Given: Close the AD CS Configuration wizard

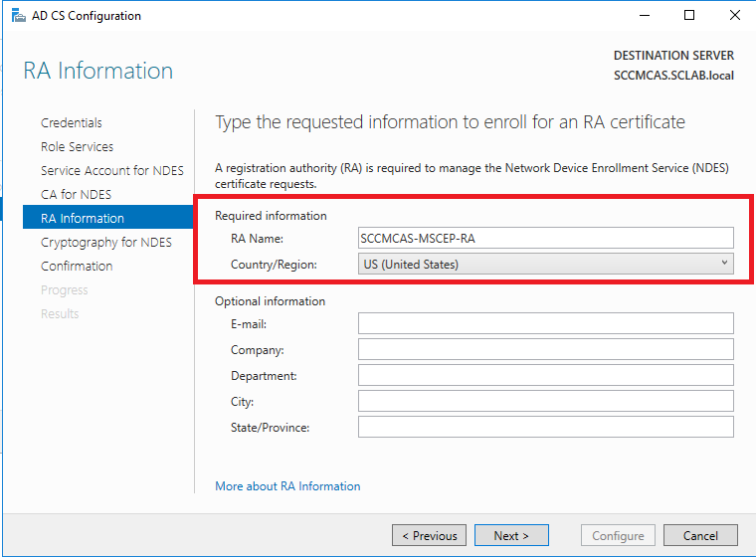Looking at the screenshot, I should click(x=734, y=16).
